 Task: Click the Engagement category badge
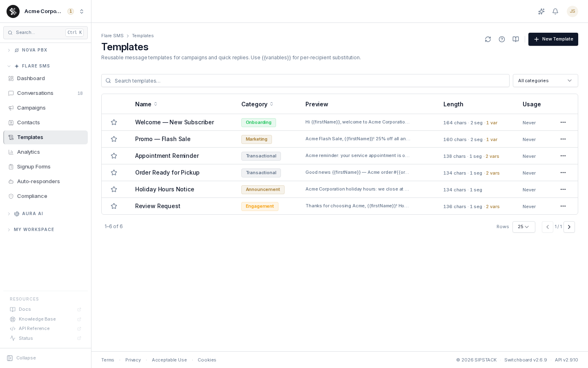point(260,206)
